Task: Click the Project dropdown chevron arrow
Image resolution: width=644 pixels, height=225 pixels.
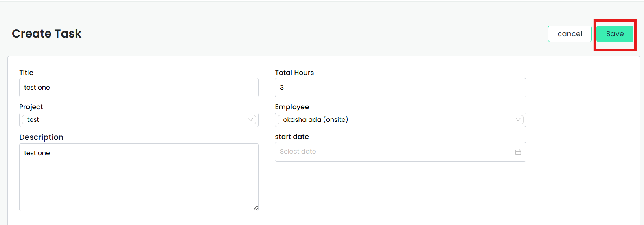Action: coord(251,120)
